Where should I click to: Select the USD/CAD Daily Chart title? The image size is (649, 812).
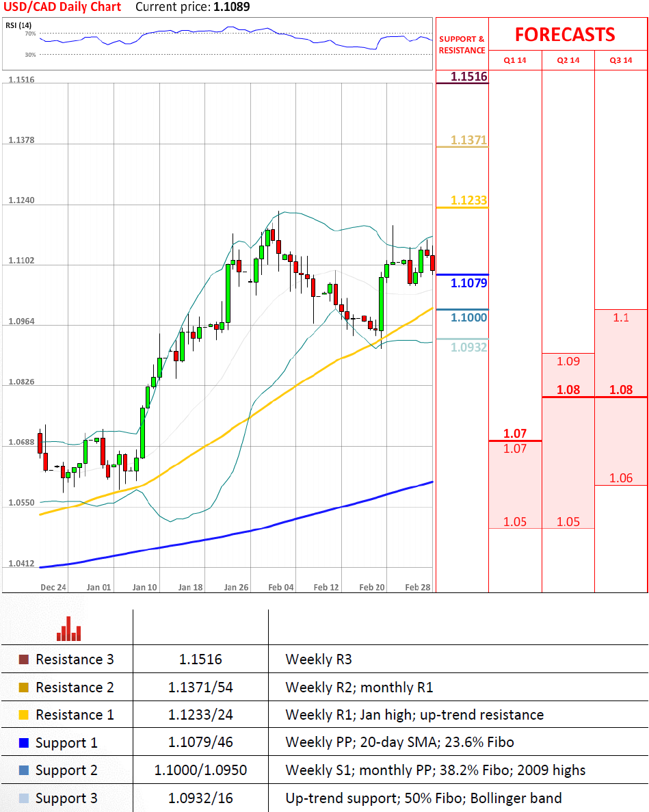[x=62, y=8]
